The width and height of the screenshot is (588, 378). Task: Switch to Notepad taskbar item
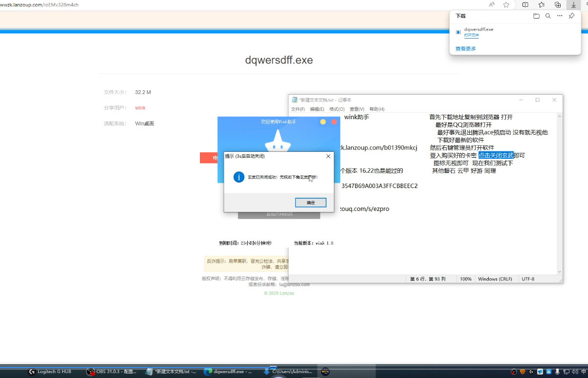coord(171,372)
